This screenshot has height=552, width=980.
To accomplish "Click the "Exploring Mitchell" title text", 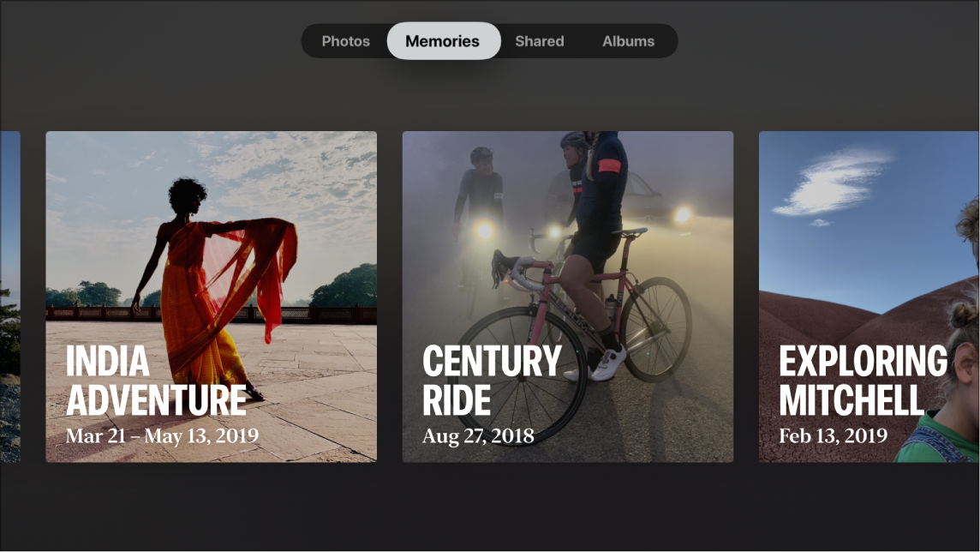I will [x=862, y=381].
